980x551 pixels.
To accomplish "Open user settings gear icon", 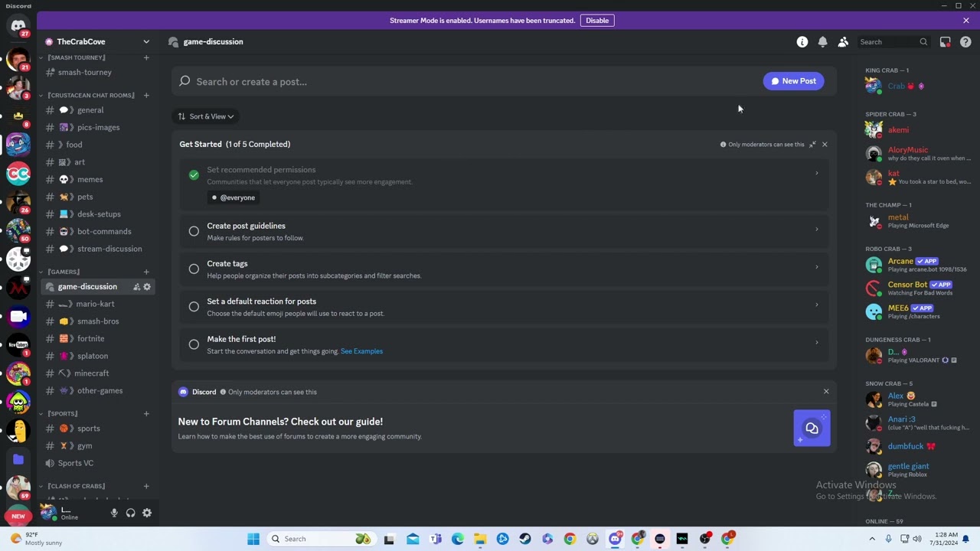I will (147, 513).
